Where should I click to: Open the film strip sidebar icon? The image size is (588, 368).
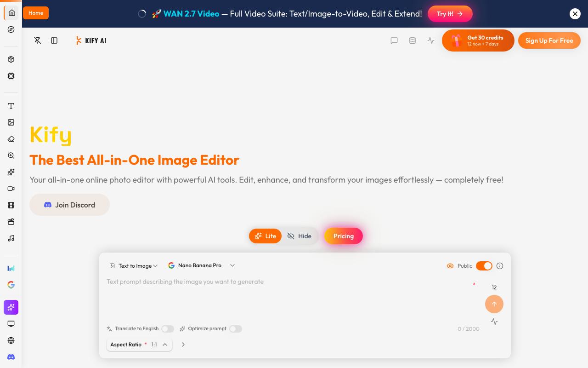point(11,205)
